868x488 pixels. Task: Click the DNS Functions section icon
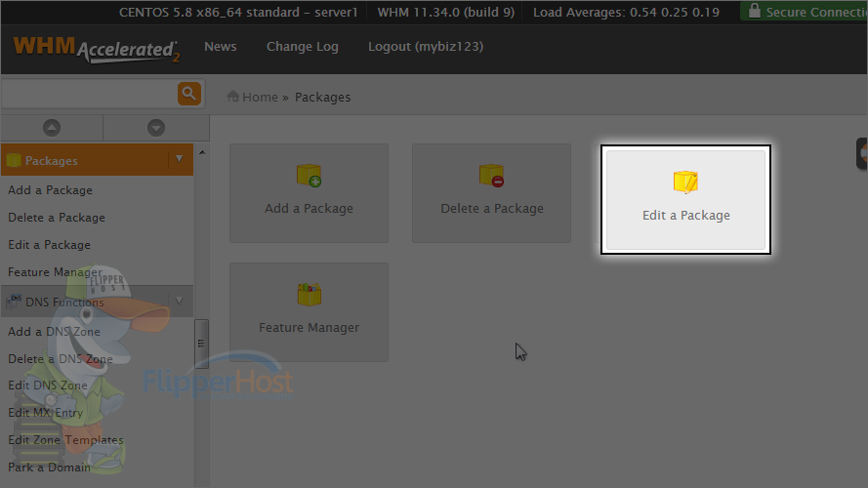click(x=14, y=302)
